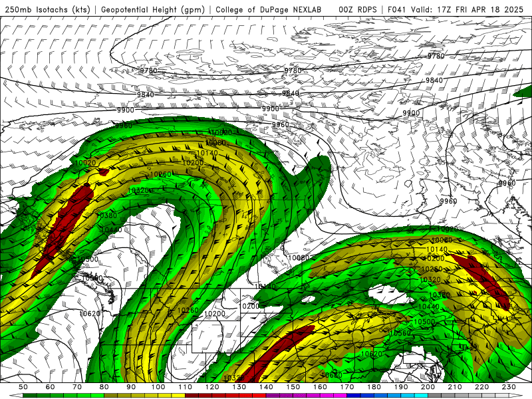Click the 110 value on the legend scale

[x=186, y=387]
